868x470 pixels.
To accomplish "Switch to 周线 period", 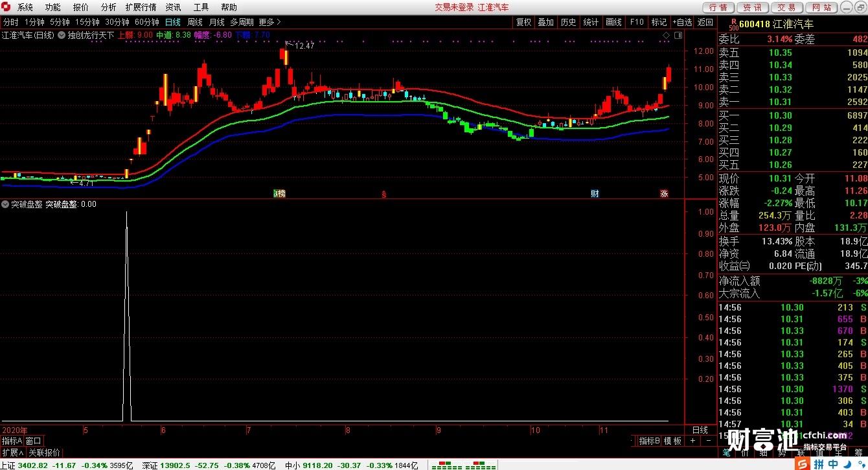I will tap(195, 22).
